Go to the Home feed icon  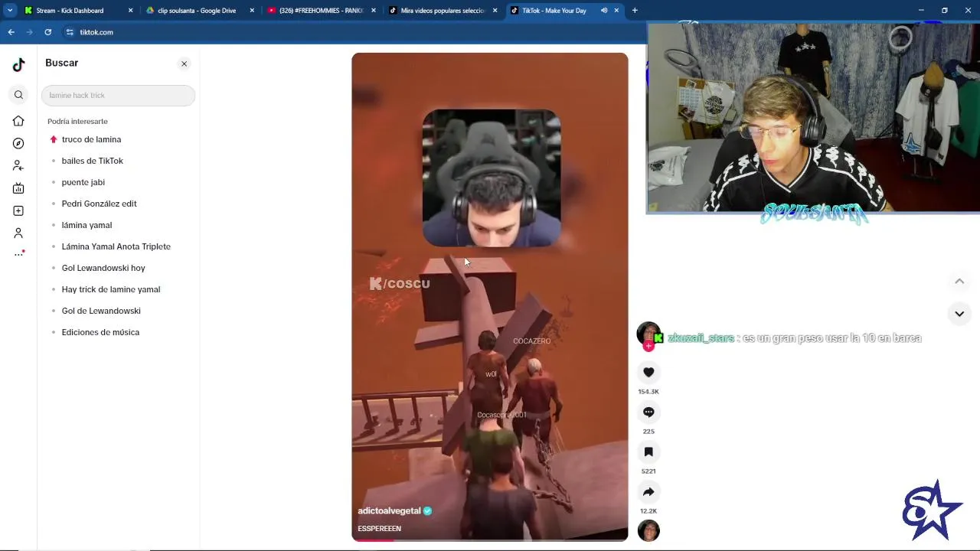coord(18,121)
